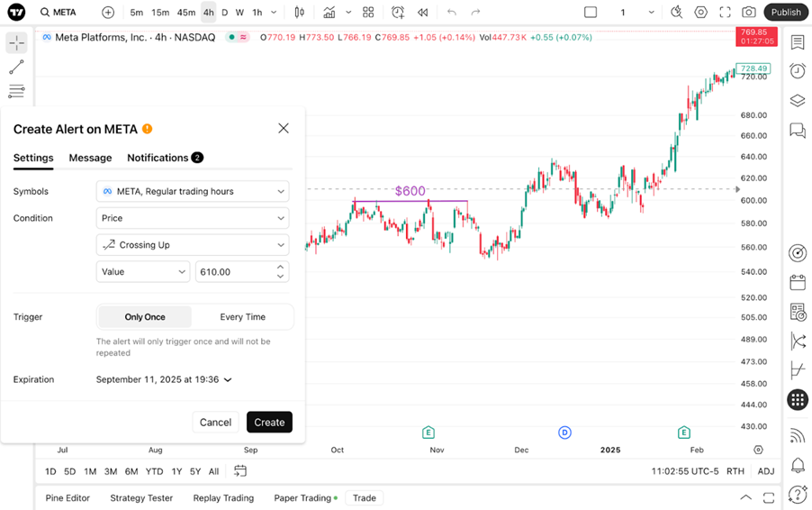Undo last chart action
Image resolution: width=812 pixels, height=510 pixels.
pos(452,12)
